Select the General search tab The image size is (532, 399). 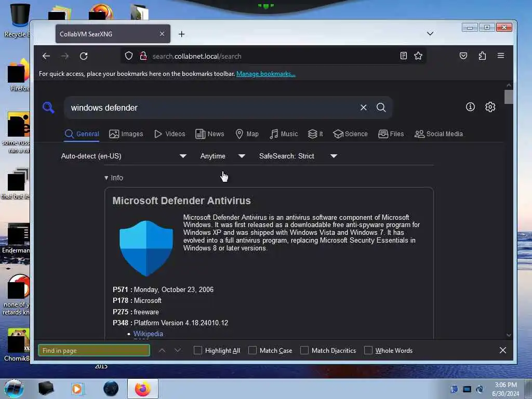coord(82,134)
